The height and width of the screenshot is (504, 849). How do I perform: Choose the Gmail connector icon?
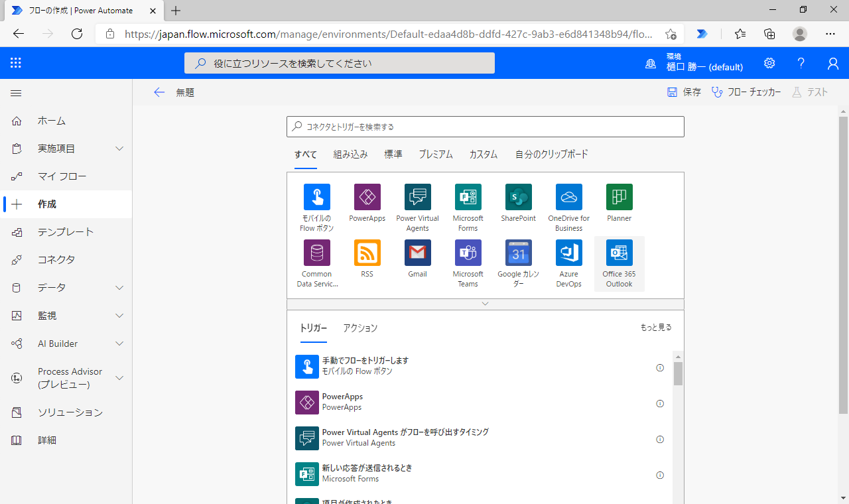(417, 253)
